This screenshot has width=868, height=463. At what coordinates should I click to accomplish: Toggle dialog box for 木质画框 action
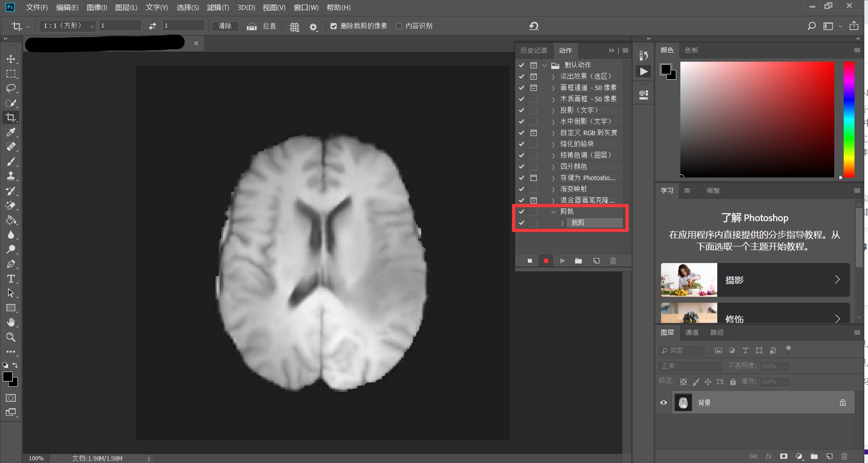(534, 99)
